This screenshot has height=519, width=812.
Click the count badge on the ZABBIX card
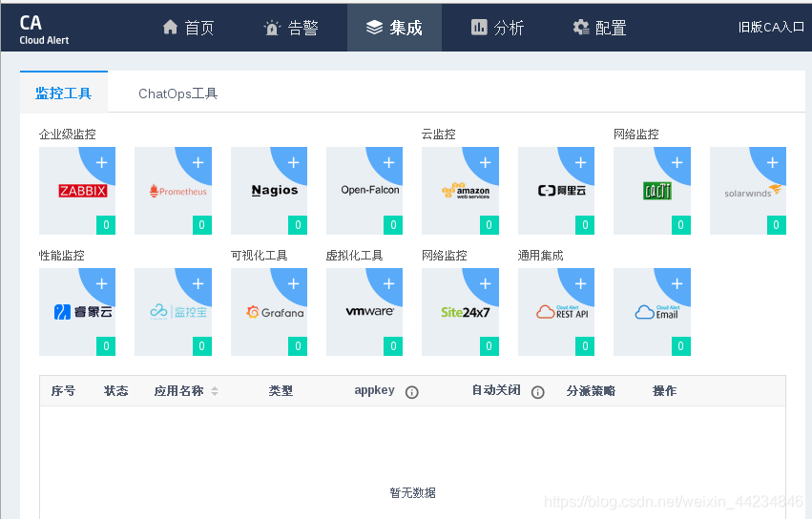click(106, 225)
